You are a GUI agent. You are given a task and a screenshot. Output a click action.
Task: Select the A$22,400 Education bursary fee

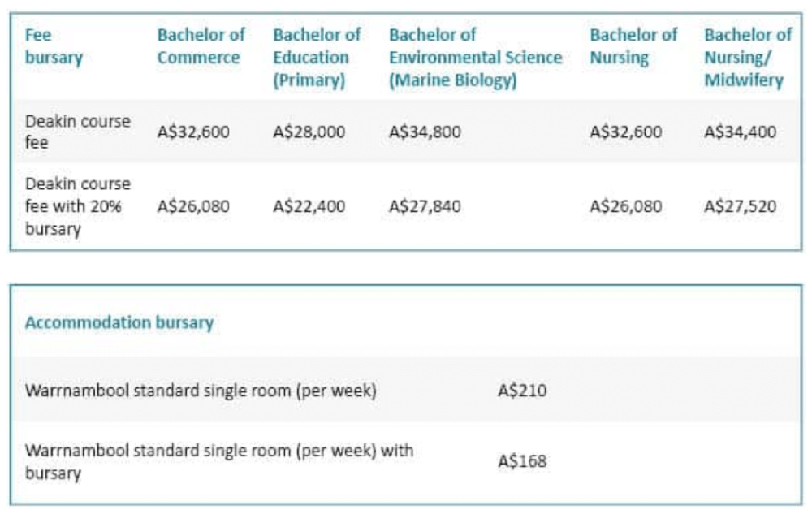(309, 206)
